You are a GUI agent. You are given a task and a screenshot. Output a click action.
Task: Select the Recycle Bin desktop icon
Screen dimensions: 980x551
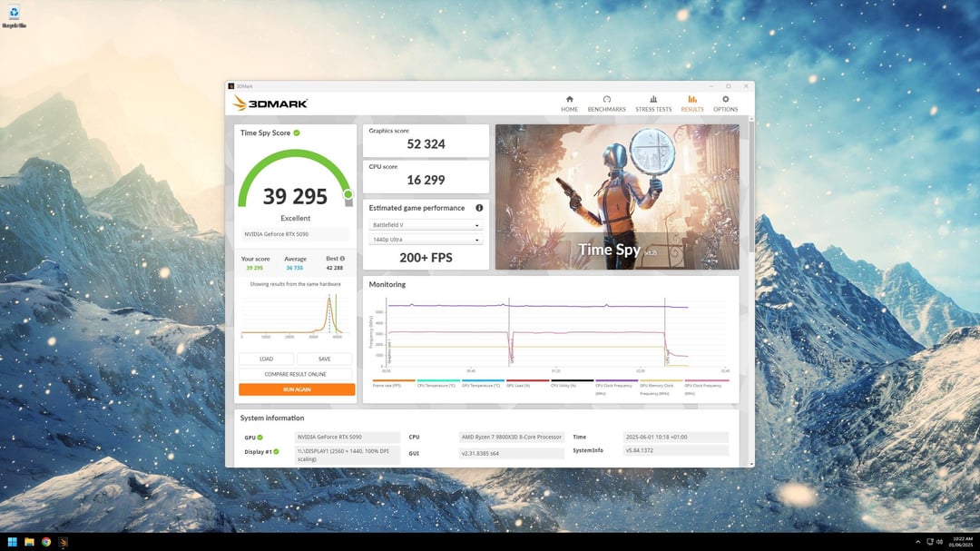point(14,16)
